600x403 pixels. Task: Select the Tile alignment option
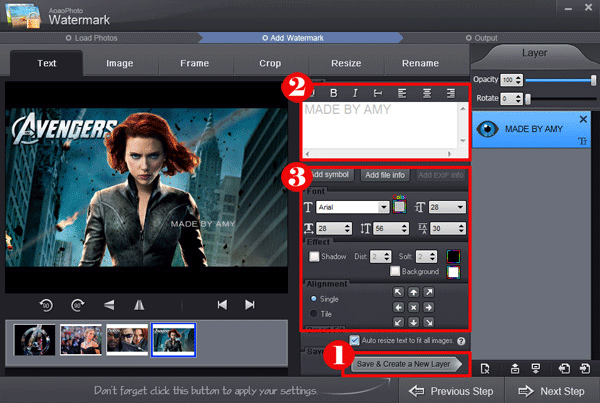pyautogui.click(x=313, y=313)
